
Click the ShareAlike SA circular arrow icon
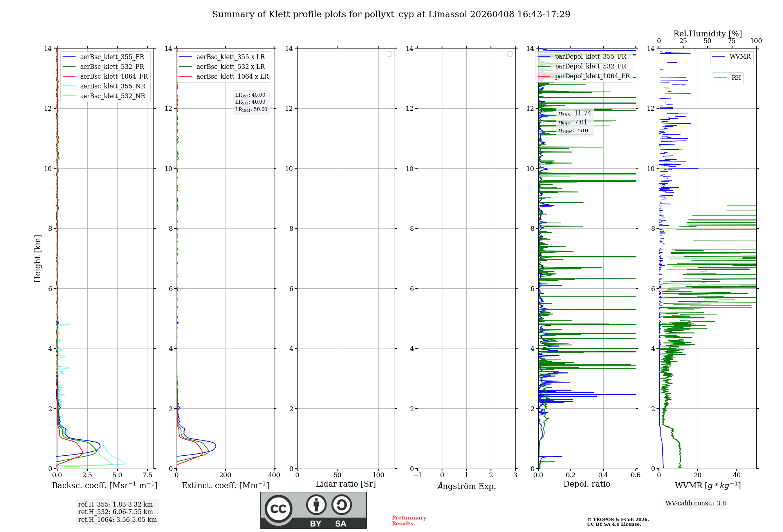point(341,505)
